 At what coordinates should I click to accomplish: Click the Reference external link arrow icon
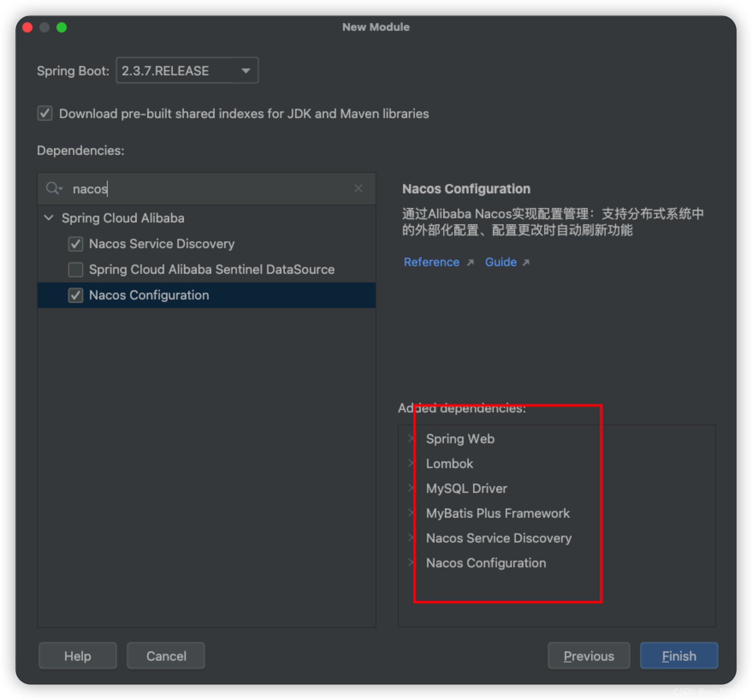coord(470,262)
